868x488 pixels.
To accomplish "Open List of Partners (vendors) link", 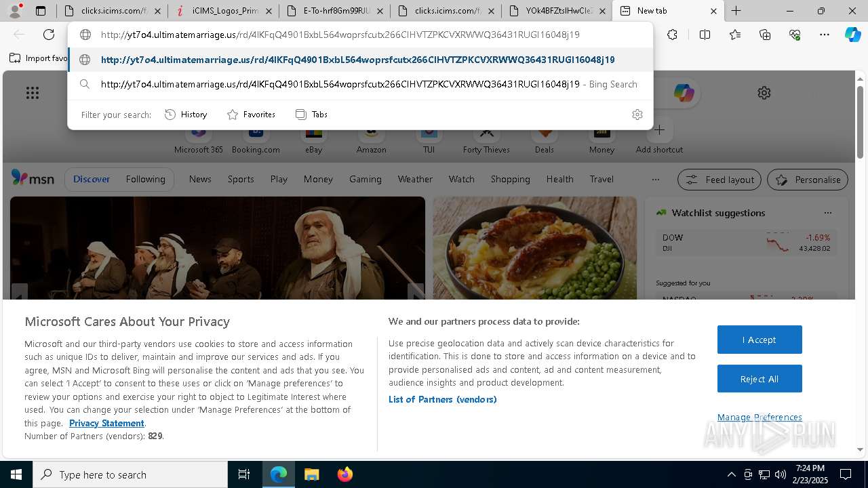I will point(443,399).
